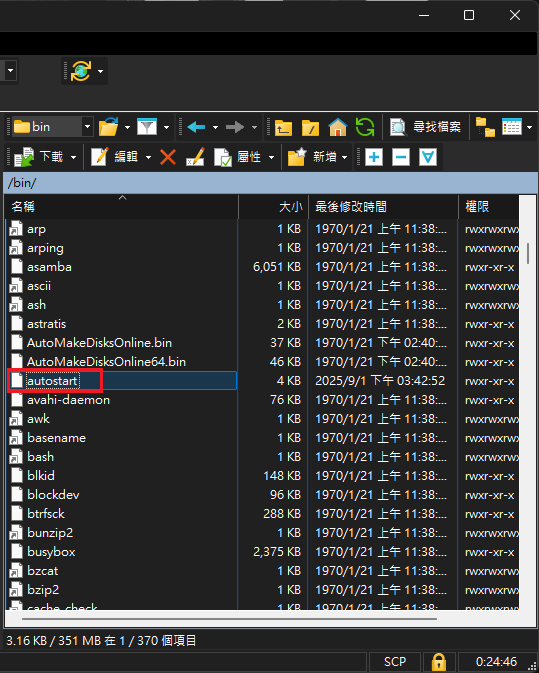Select the busybox file
This screenshot has height=673, width=539.
(x=51, y=552)
